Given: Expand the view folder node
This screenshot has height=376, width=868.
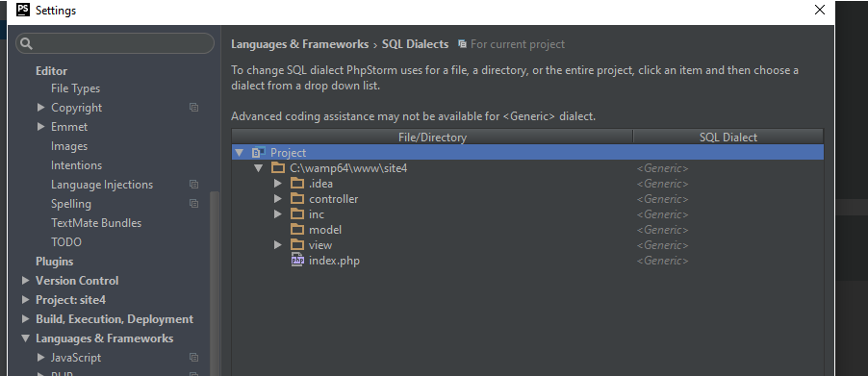Looking at the screenshot, I should [278, 245].
